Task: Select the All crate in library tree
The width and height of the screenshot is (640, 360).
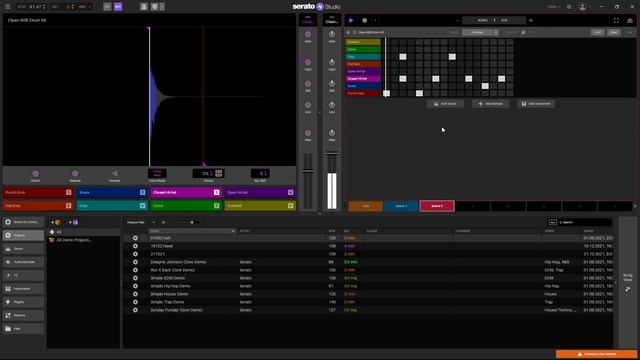Action: click(84, 232)
